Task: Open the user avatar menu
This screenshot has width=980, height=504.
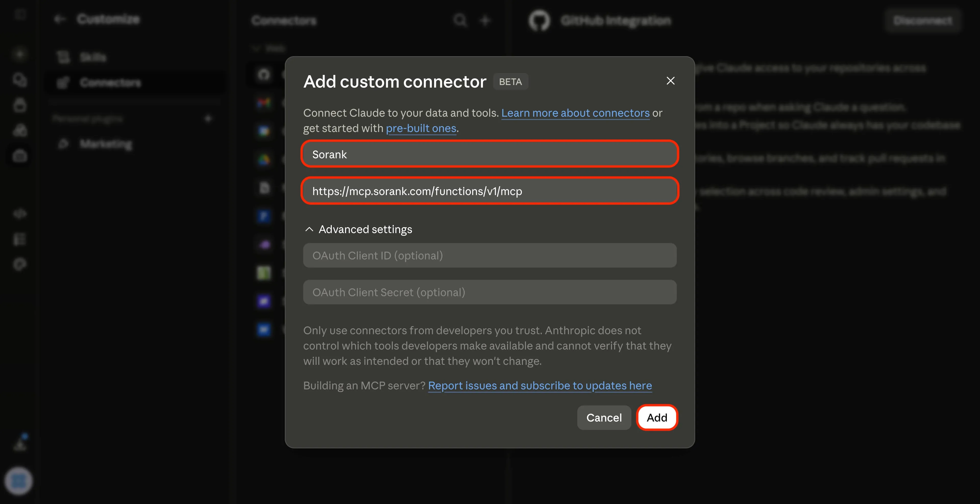Action: tap(18, 481)
